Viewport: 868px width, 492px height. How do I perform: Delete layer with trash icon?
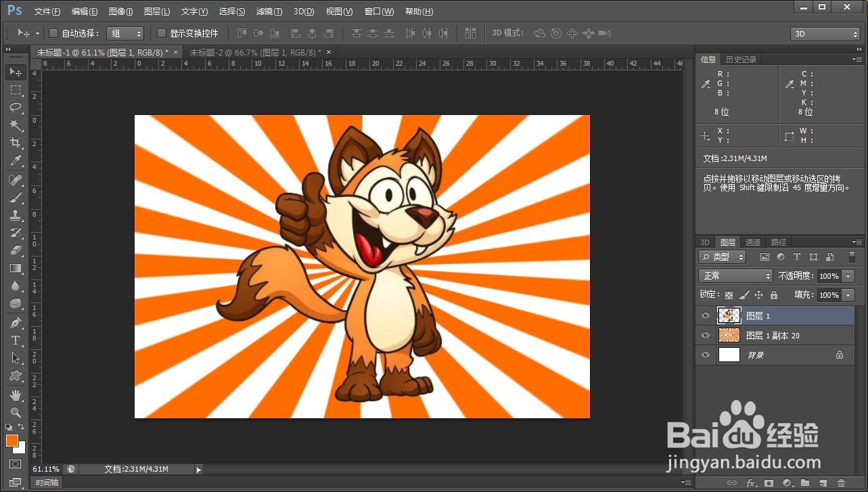click(x=842, y=483)
